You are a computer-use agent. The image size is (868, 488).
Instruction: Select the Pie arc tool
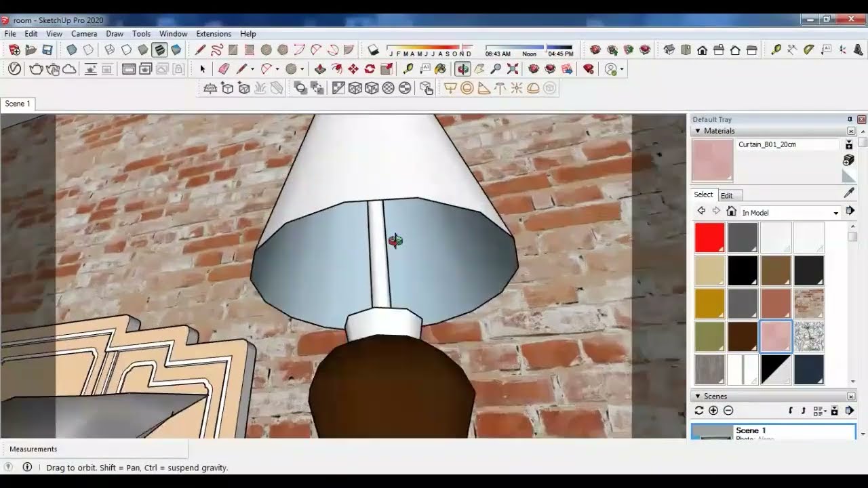(349, 49)
